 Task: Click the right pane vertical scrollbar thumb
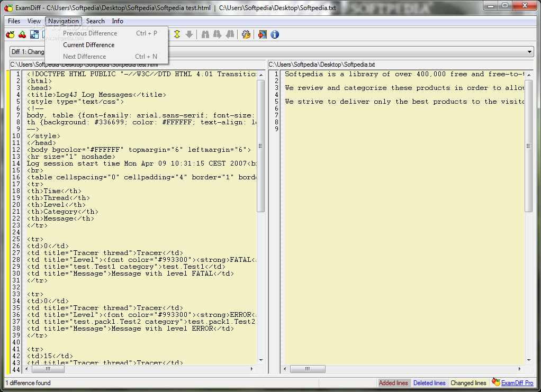(529, 146)
